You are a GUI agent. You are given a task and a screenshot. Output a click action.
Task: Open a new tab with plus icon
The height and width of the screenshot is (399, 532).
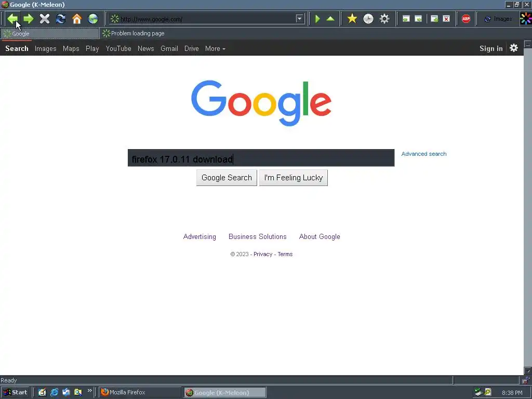(434, 19)
